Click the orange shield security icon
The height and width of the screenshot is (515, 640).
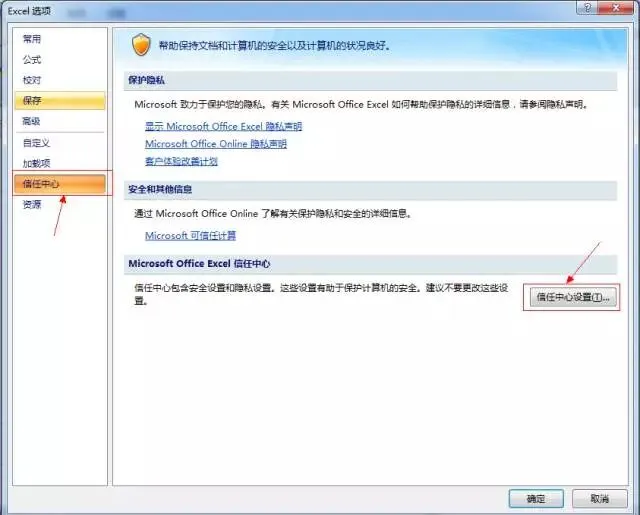point(141,44)
